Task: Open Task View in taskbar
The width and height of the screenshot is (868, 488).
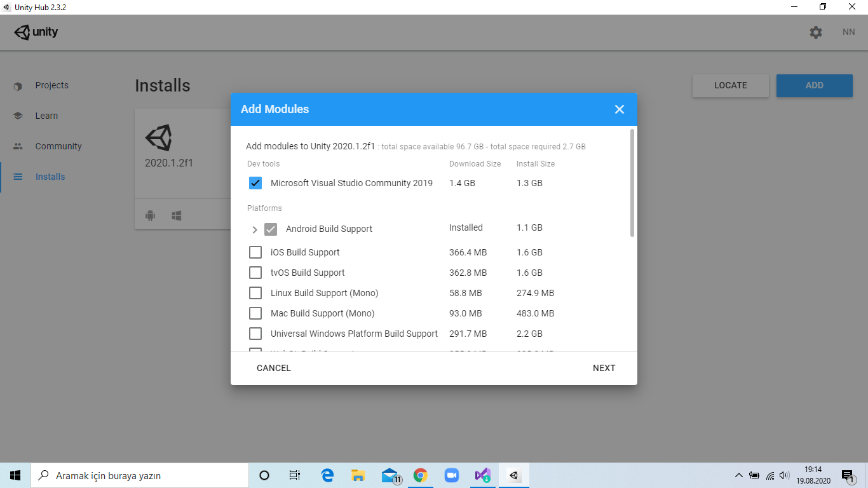Action: coord(295,475)
